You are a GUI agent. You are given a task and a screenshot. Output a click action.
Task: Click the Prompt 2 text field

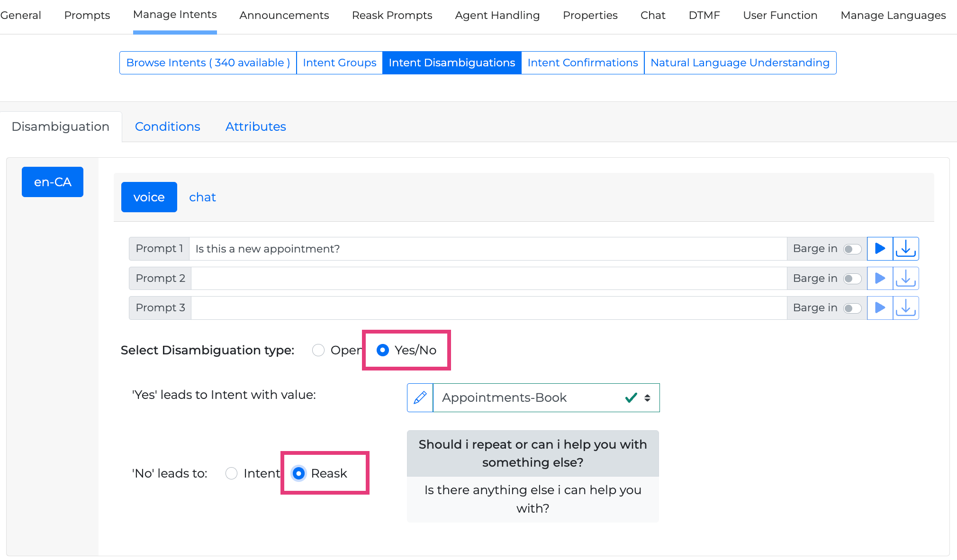click(x=488, y=278)
